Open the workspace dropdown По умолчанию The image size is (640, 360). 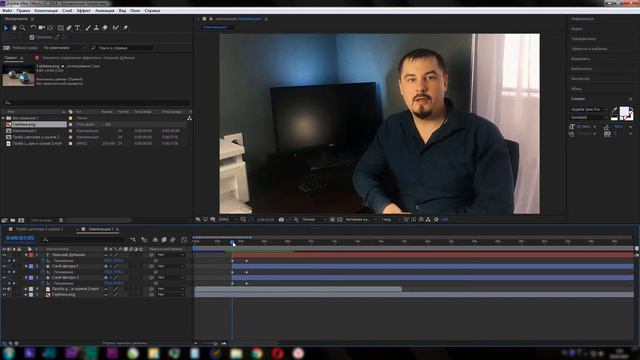pos(64,48)
